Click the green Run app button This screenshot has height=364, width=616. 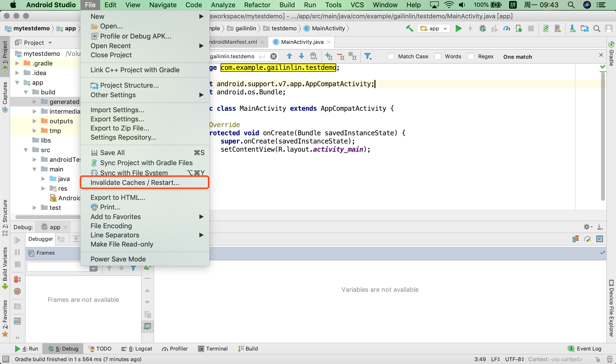pyautogui.click(x=458, y=28)
